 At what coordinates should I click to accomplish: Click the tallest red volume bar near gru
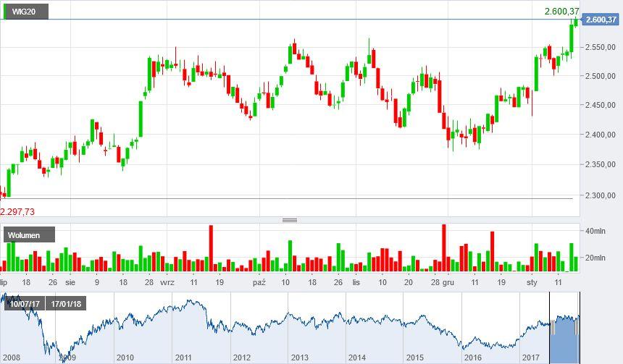point(444,247)
